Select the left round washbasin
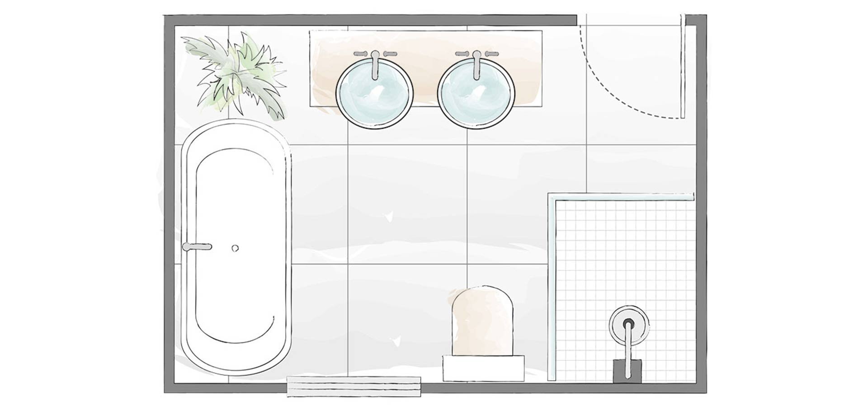Image resolution: width=868 pixels, height=407 pixels. pyautogui.click(x=375, y=93)
